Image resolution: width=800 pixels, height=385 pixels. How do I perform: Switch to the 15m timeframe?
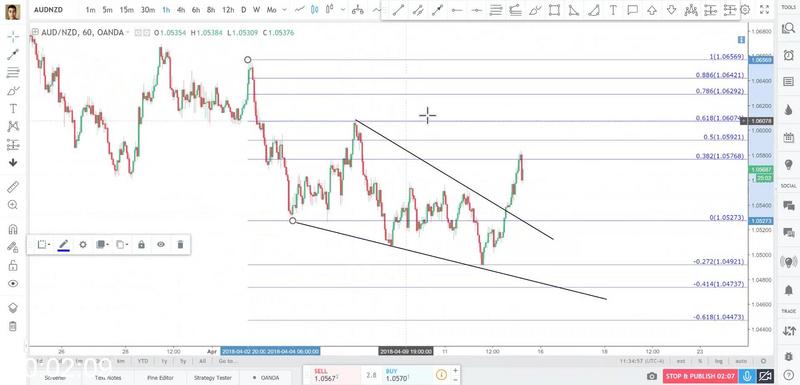tap(126, 10)
